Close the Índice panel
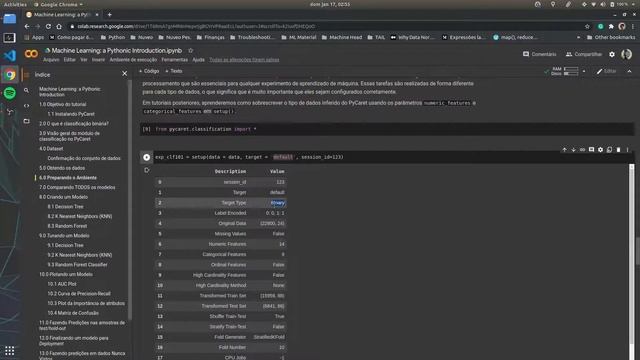This screenshot has height=360, width=640. pos(124,74)
